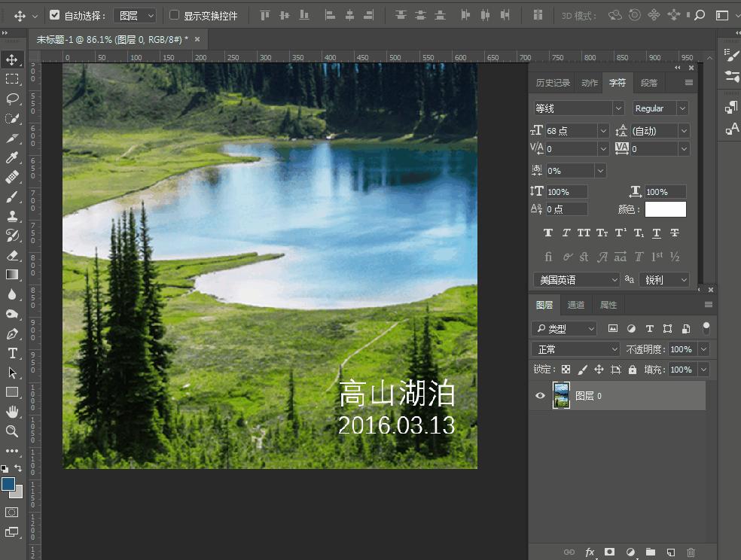Select the Quick Selection tool
The height and width of the screenshot is (560, 741).
[x=12, y=118]
